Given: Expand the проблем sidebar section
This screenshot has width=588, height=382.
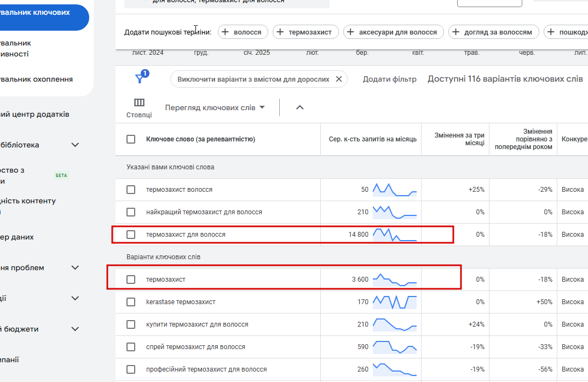Looking at the screenshot, I should coord(76,268).
